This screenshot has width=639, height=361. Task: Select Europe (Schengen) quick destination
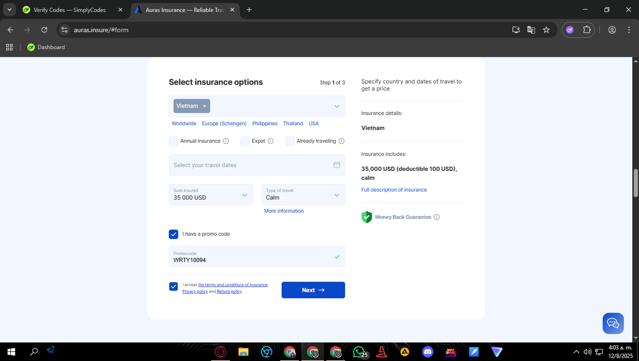224,123
